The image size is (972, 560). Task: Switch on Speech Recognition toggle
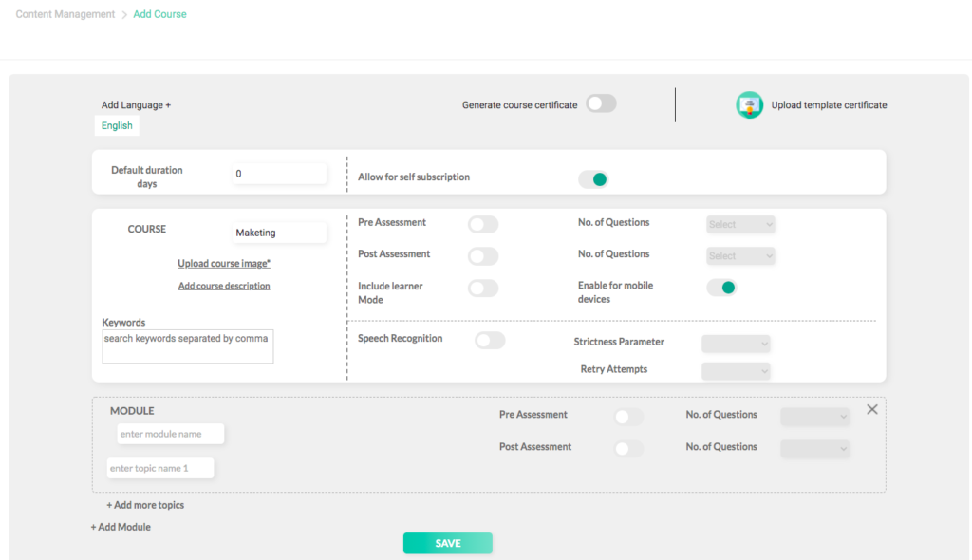pos(490,340)
